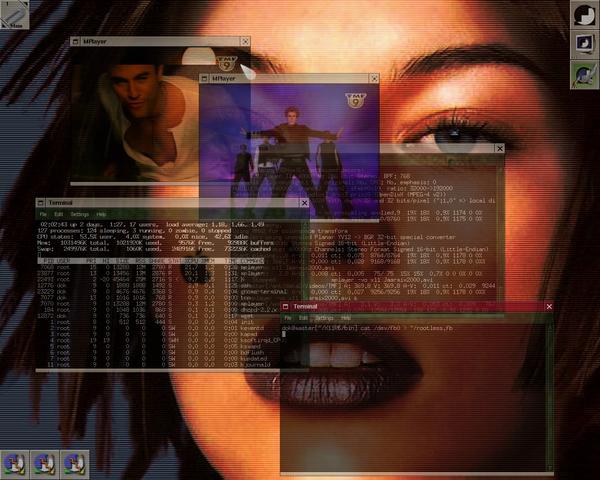
Task: Close the front MPlayer window
Action: point(374,78)
